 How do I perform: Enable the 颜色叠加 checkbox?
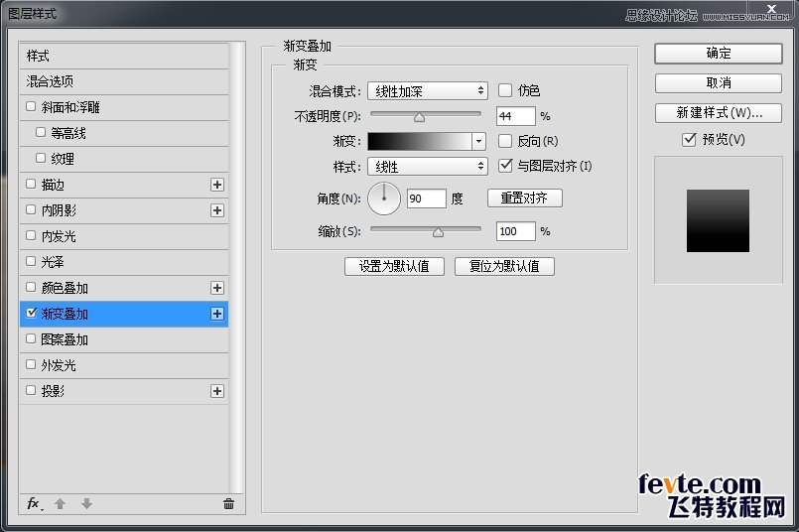pyautogui.click(x=31, y=287)
